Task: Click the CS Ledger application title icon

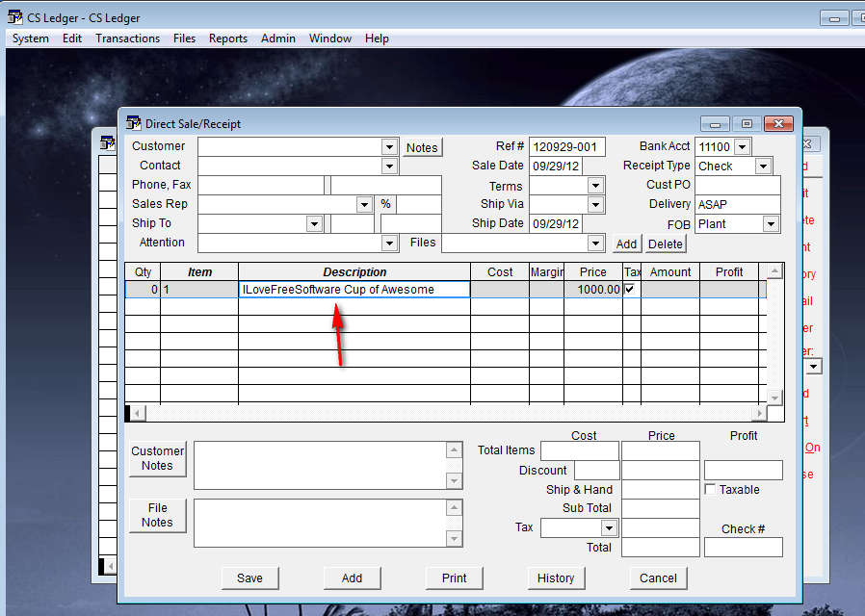Action: click(x=14, y=17)
